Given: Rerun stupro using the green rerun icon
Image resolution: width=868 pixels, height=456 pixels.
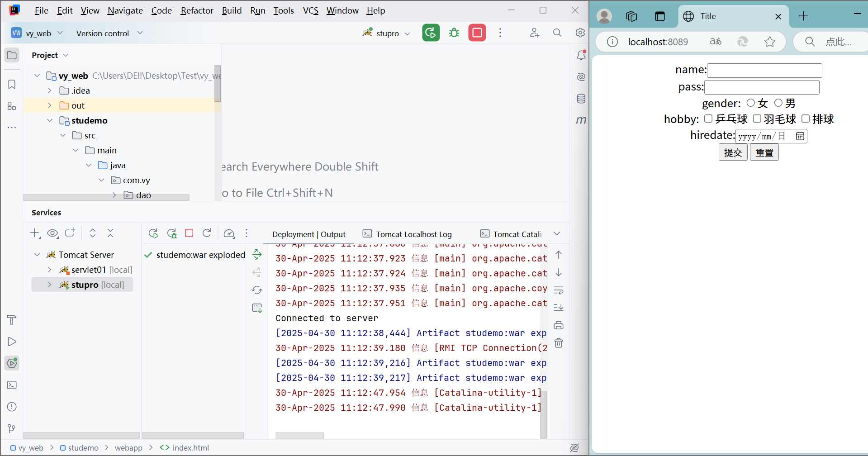Looking at the screenshot, I should pos(430,33).
